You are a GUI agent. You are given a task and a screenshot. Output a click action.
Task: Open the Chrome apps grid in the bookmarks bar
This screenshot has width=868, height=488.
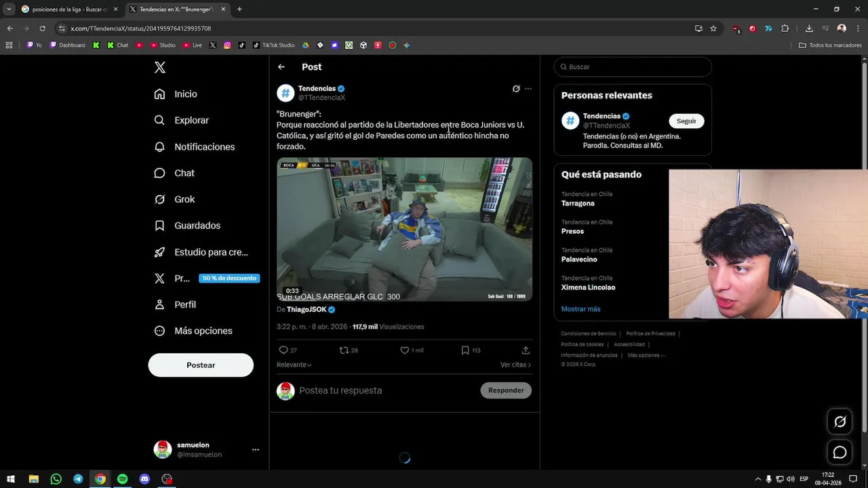[9, 45]
